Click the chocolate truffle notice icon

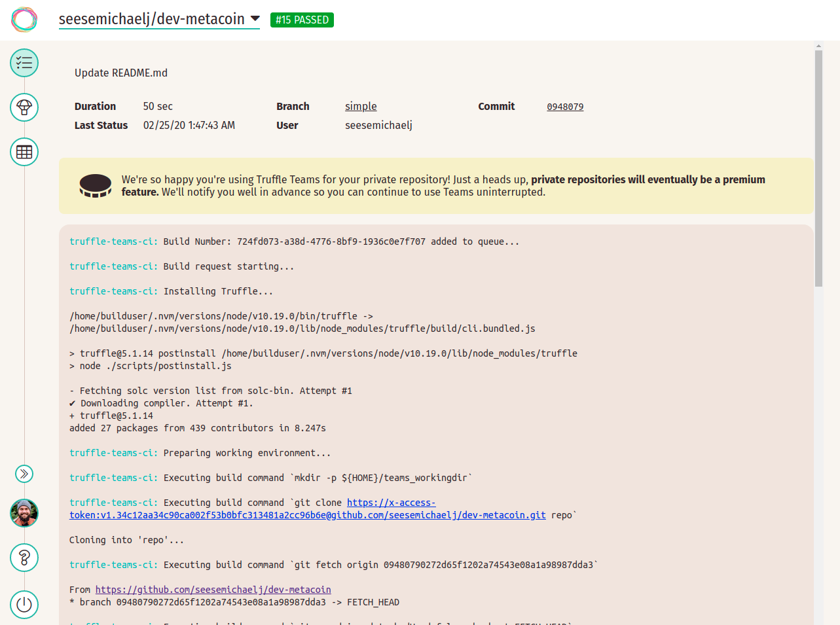click(96, 186)
